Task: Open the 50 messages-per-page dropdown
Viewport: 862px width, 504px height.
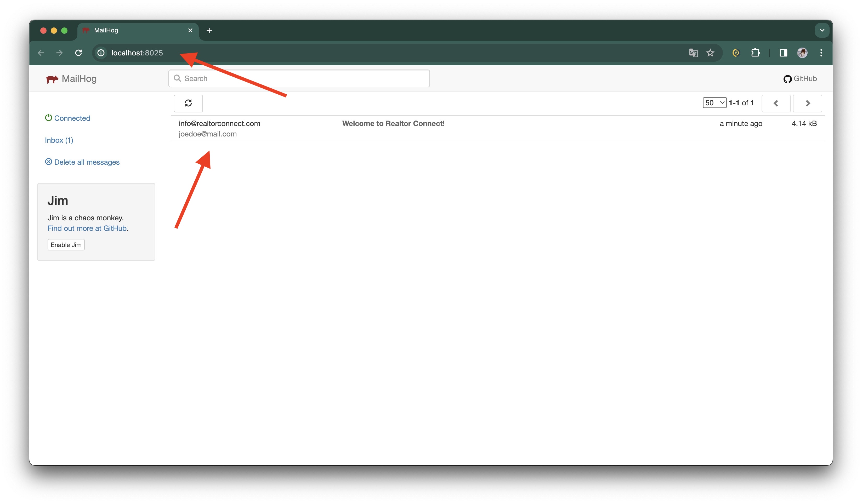Action: (714, 103)
